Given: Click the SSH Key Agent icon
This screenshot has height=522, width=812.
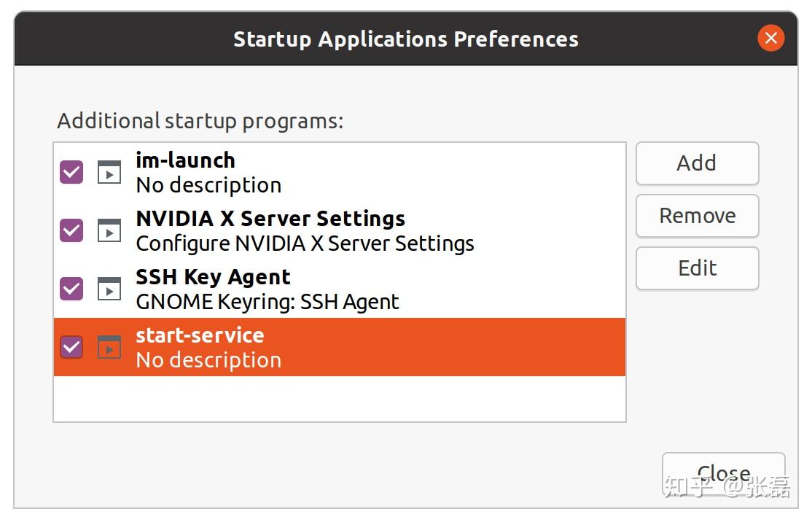Looking at the screenshot, I should tap(109, 289).
